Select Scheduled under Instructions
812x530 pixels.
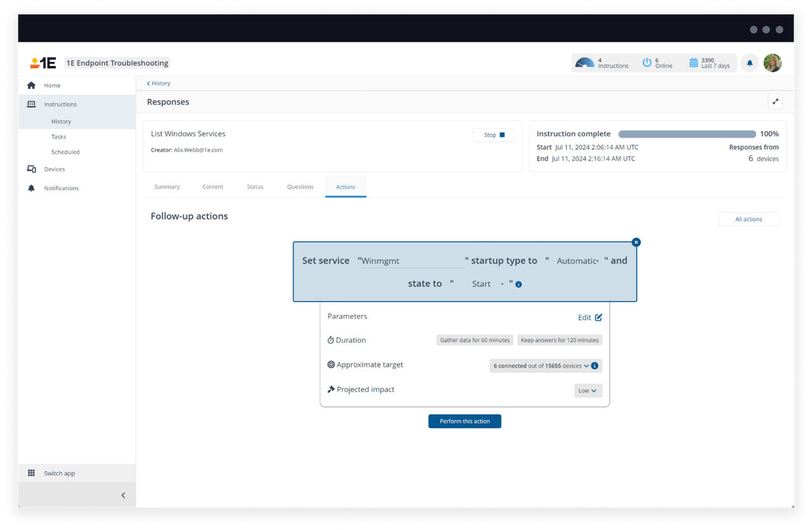click(65, 152)
